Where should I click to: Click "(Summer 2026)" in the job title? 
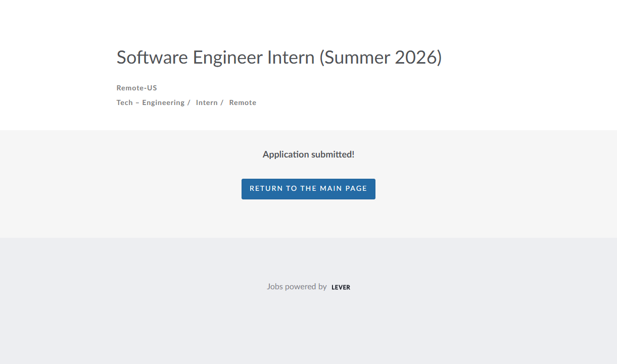tap(381, 58)
